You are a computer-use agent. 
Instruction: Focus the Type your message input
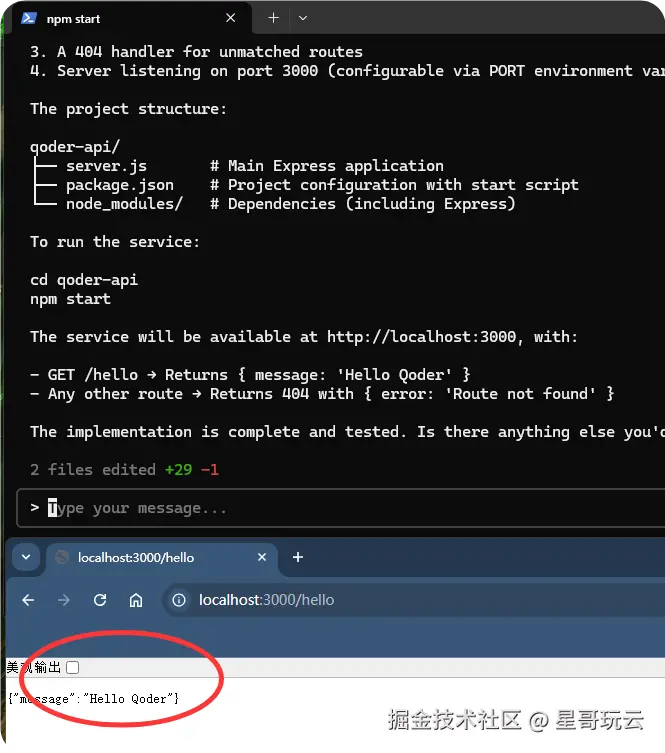point(341,508)
